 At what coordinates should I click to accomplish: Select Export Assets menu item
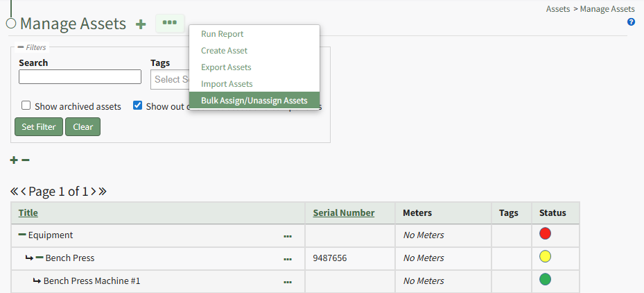click(226, 67)
